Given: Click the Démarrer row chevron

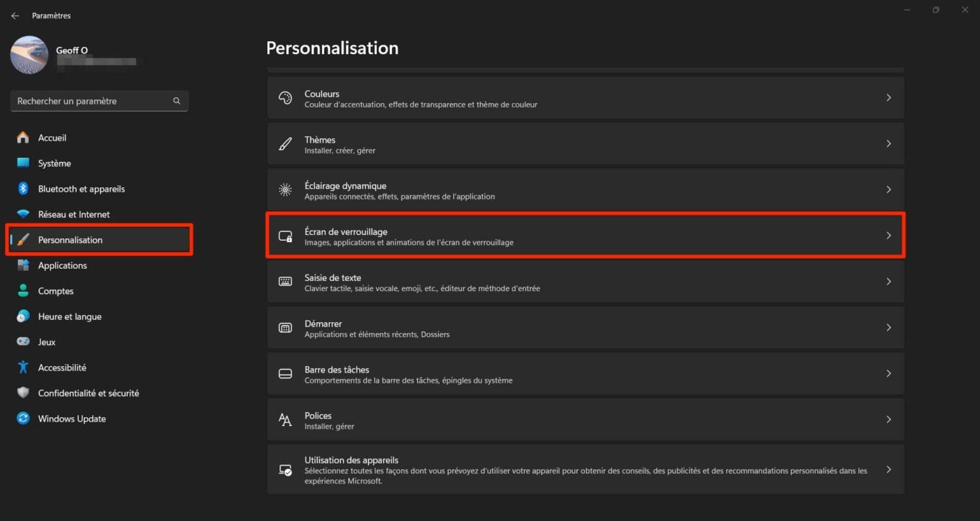Looking at the screenshot, I should 888,328.
